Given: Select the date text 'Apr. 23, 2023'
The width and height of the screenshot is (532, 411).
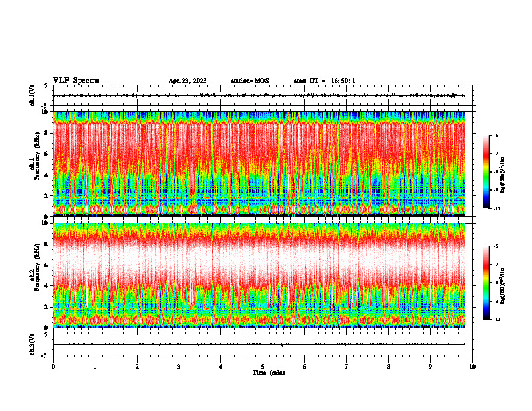Looking at the screenshot, I should click(x=187, y=81).
